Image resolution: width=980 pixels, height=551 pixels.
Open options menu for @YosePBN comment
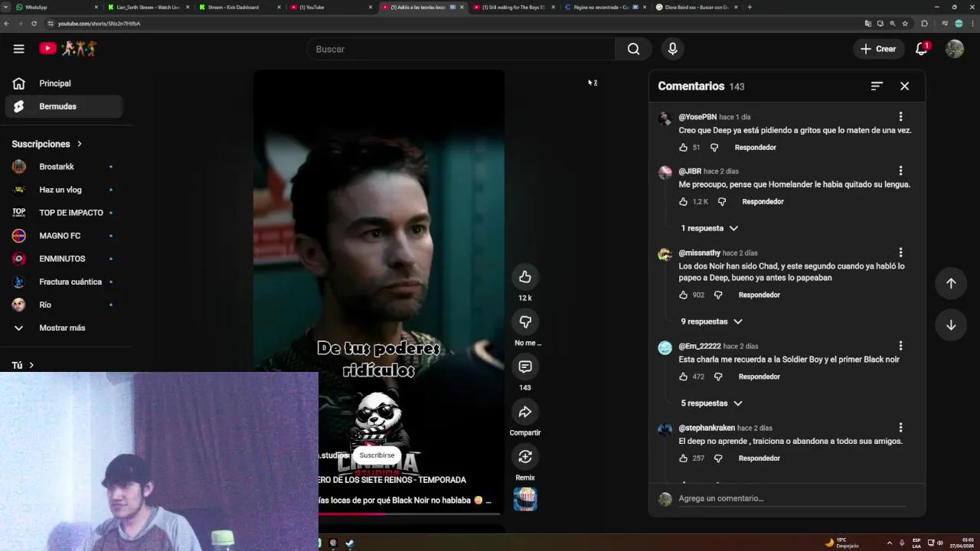tap(900, 117)
